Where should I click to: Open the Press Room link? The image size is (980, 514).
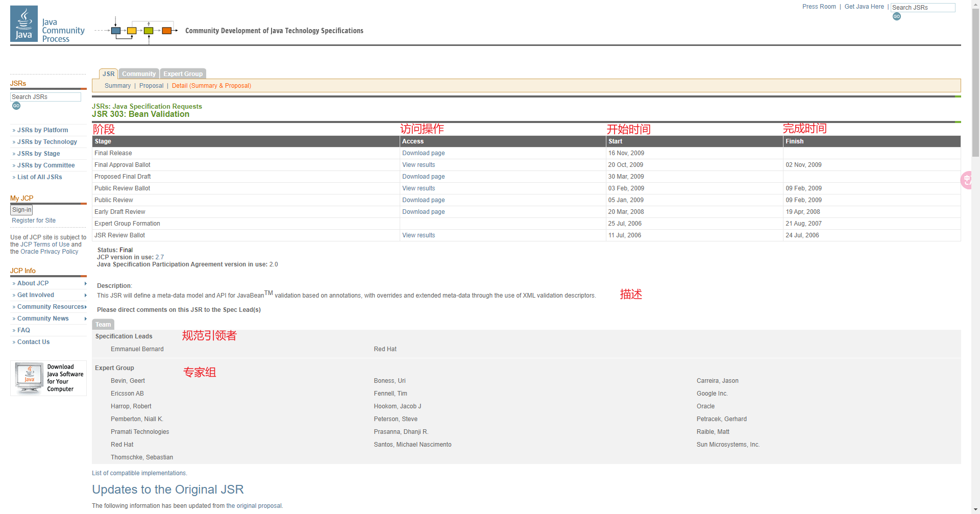click(x=819, y=7)
